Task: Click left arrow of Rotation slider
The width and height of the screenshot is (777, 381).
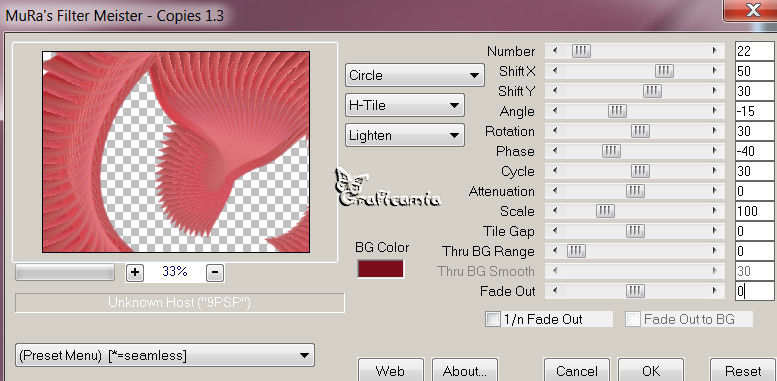Action: pos(555,131)
